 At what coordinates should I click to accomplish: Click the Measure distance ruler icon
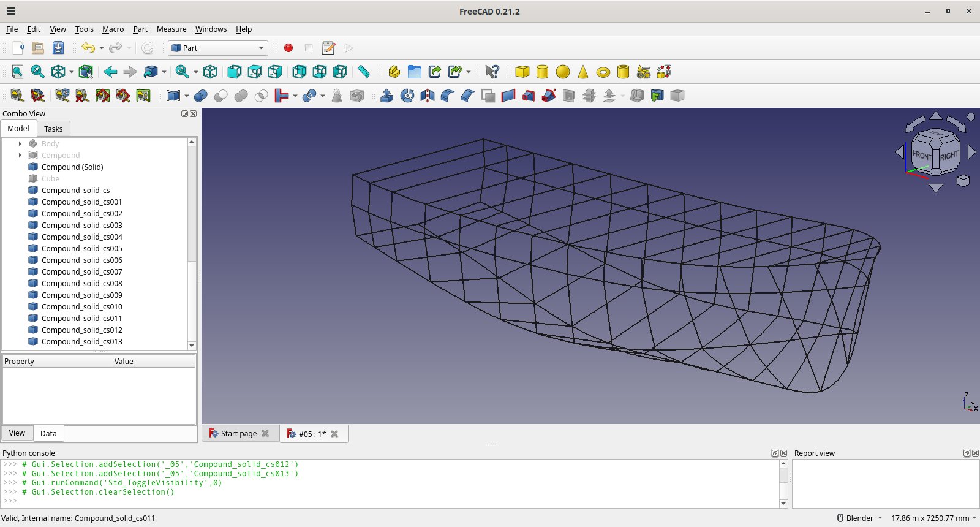coord(364,72)
